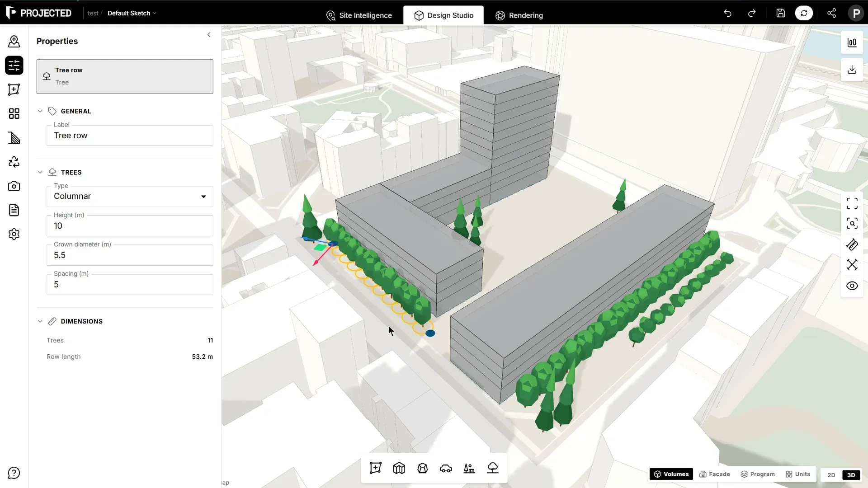Open the share icon
Screen dimensions: 868x488
tap(831, 13)
